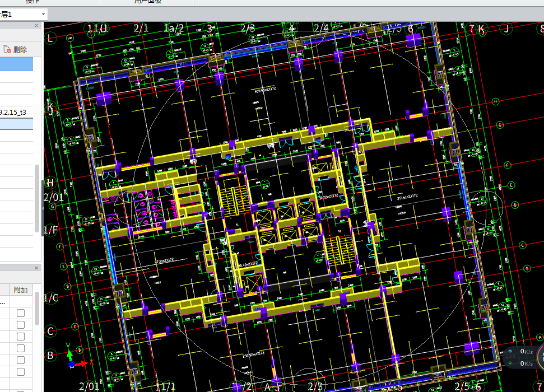Click the 删除 delete button
This screenshot has height=392, width=544.
(15, 50)
